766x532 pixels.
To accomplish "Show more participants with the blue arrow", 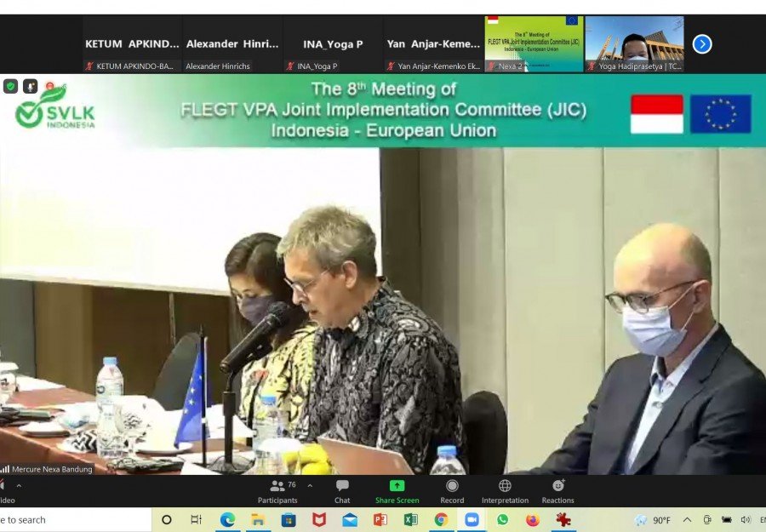I will (x=702, y=44).
